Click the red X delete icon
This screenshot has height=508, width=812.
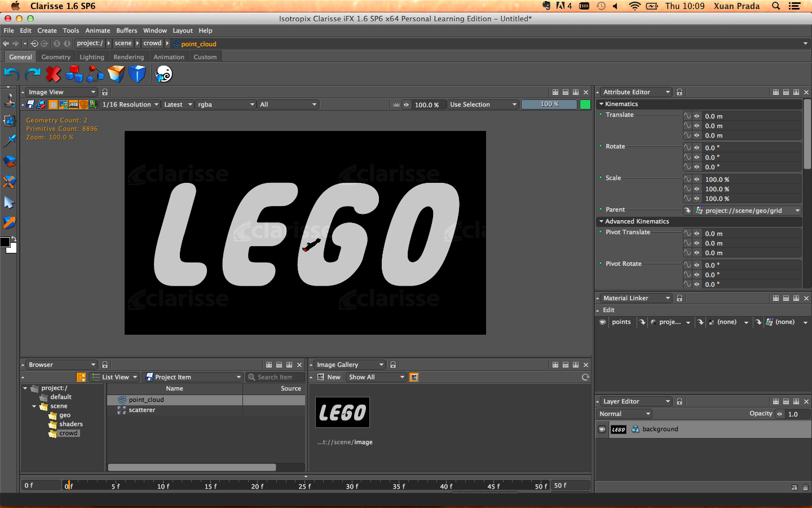53,74
